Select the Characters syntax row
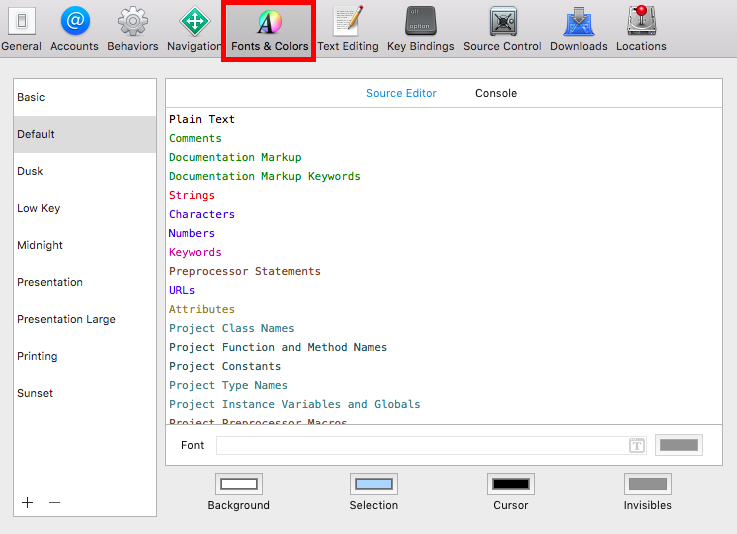This screenshot has width=737, height=534. tap(444, 214)
